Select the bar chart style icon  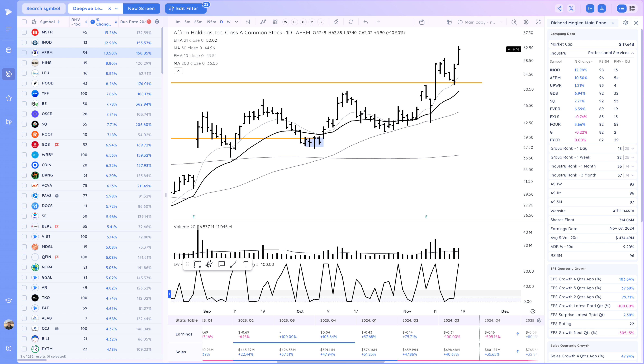pyautogui.click(x=248, y=22)
